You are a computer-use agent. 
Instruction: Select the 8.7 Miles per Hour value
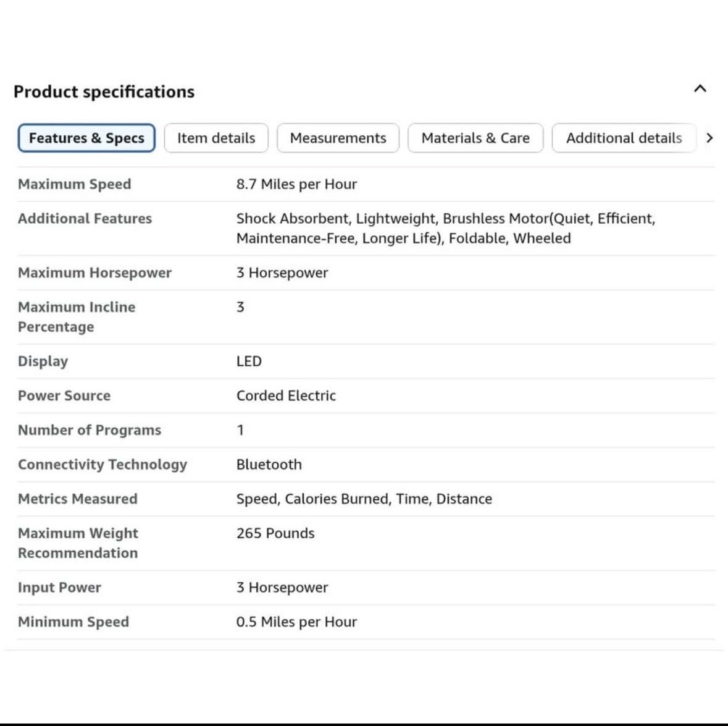296,184
